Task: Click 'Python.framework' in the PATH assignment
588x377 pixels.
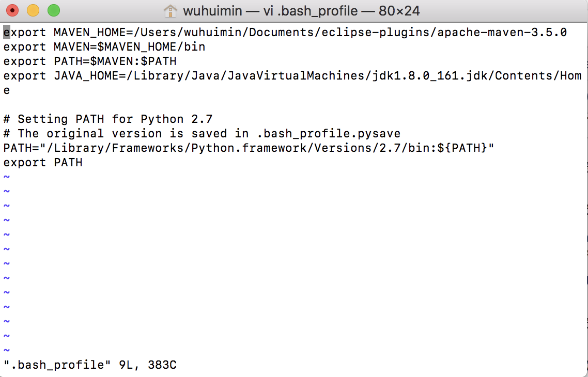Action: (x=250, y=148)
